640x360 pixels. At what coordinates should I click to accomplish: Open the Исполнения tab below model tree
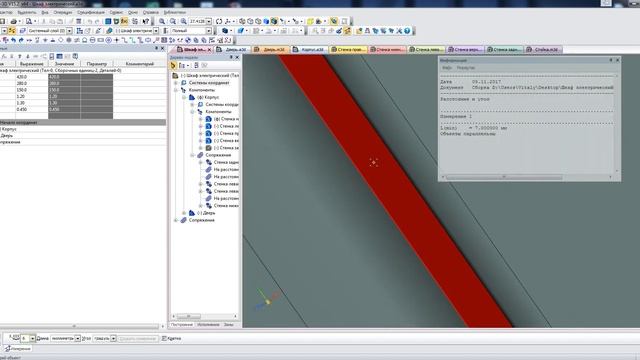click(208, 324)
